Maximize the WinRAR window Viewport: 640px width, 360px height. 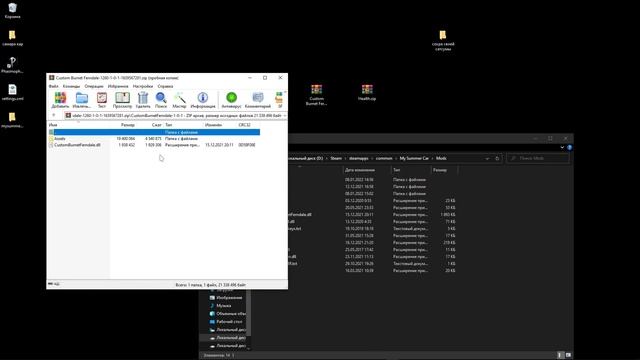coord(265,78)
